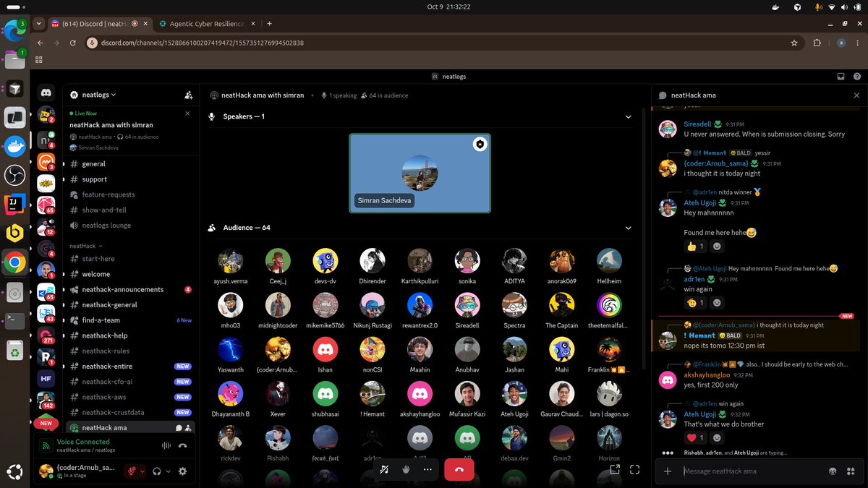The width and height of the screenshot is (868, 488).
Task: Open the Discord inbox icon
Action: point(841,76)
